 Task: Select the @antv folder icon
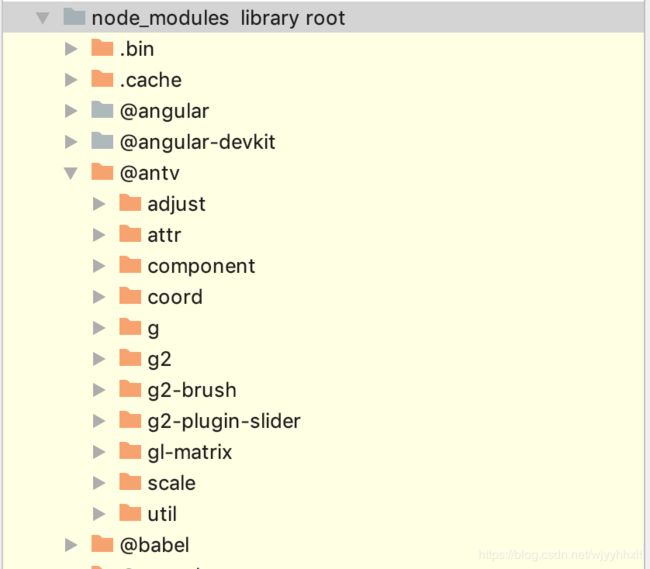click(x=102, y=172)
